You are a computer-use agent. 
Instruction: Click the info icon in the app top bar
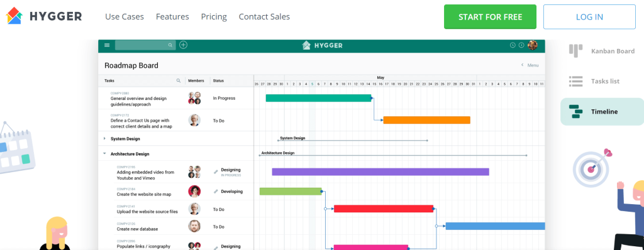521,45
